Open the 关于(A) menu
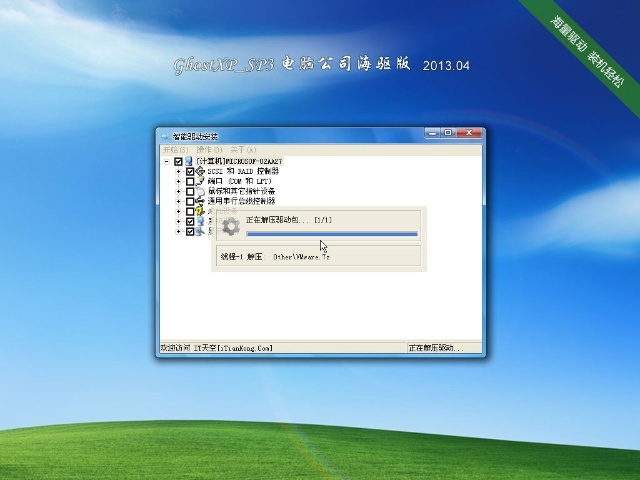 (243, 150)
